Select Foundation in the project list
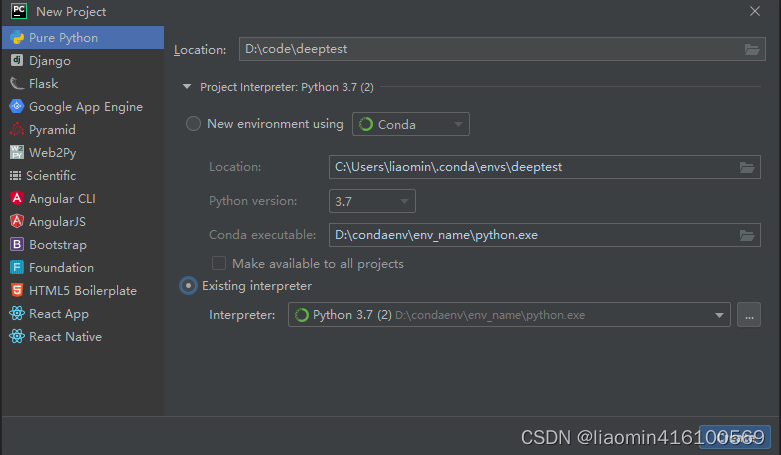Image resolution: width=781 pixels, height=455 pixels. click(x=83, y=267)
